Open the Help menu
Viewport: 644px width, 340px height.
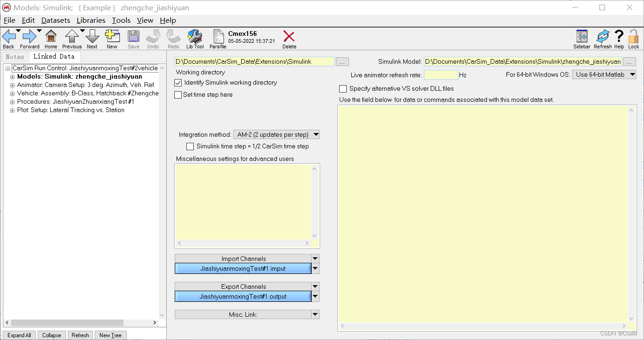click(168, 20)
